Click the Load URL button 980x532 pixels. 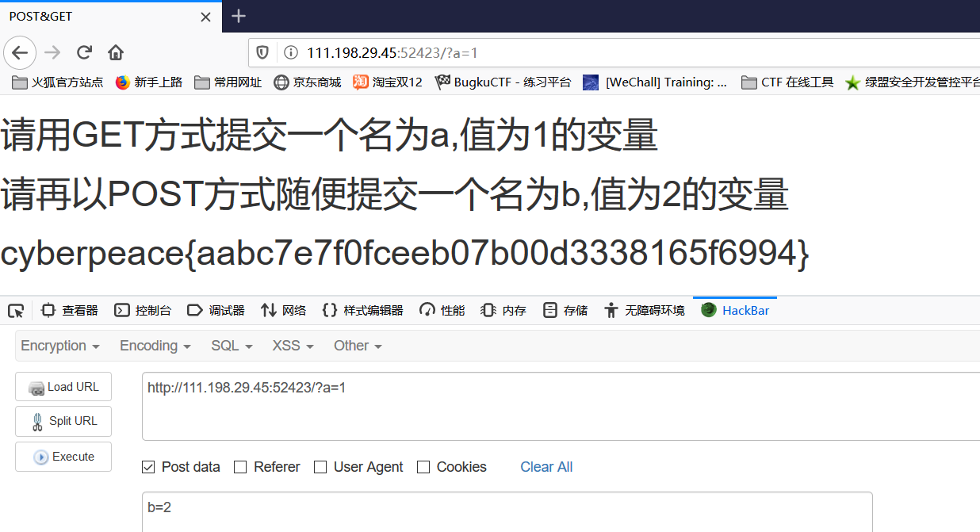point(63,387)
